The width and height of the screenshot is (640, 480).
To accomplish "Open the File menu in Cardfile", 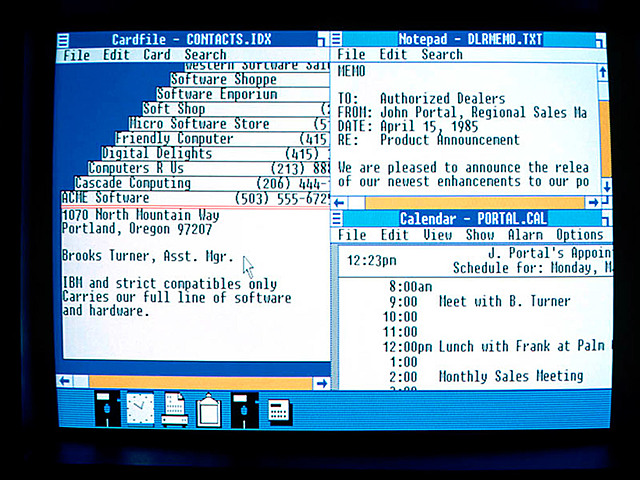I will (76, 55).
